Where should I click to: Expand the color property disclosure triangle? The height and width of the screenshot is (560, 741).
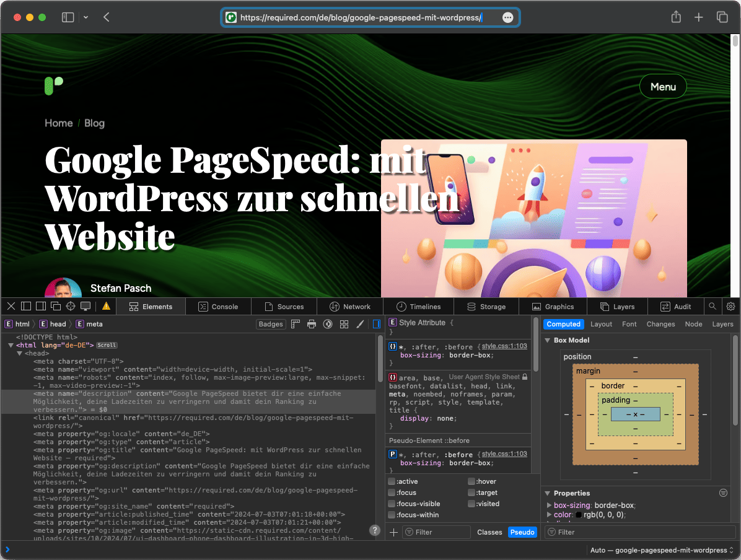[x=549, y=514]
